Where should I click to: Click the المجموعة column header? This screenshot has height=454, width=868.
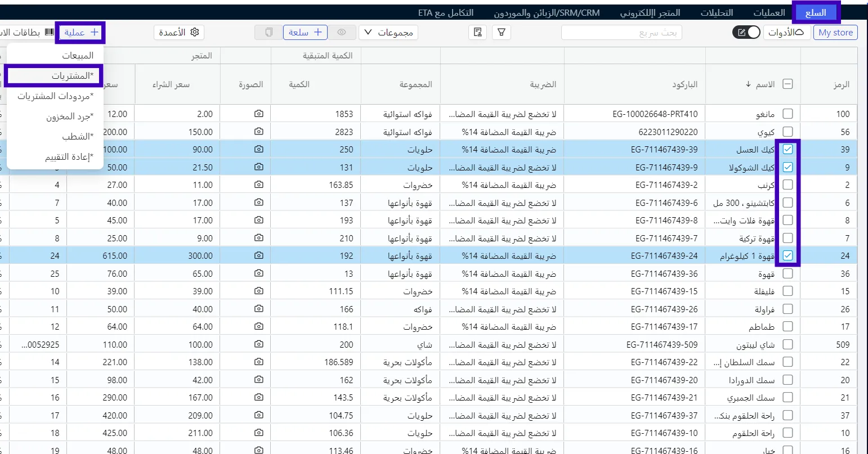(415, 84)
